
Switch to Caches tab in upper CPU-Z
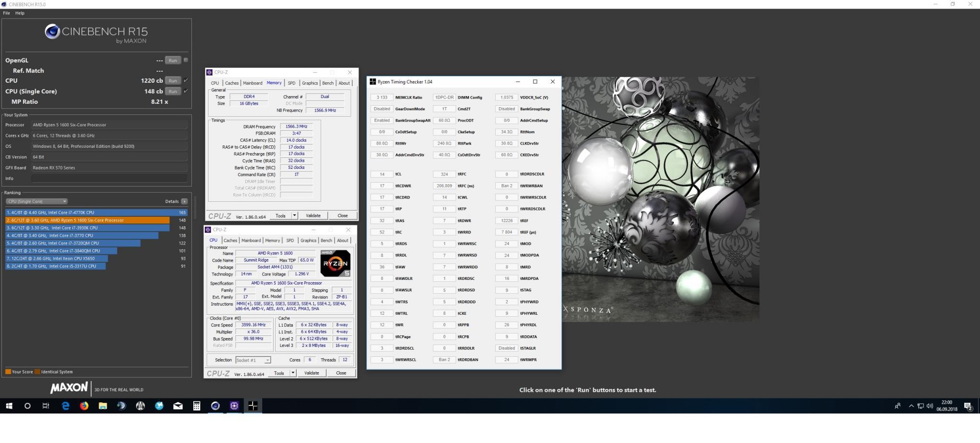[x=232, y=83]
